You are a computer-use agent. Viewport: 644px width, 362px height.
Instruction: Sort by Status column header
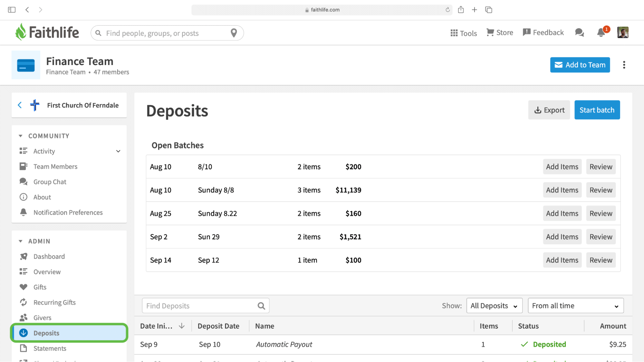click(528, 326)
